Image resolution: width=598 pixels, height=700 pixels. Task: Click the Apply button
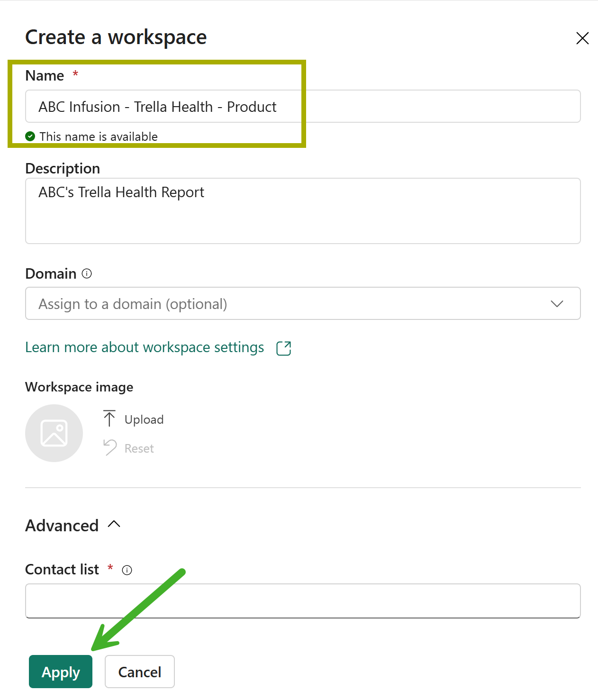click(x=61, y=672)
